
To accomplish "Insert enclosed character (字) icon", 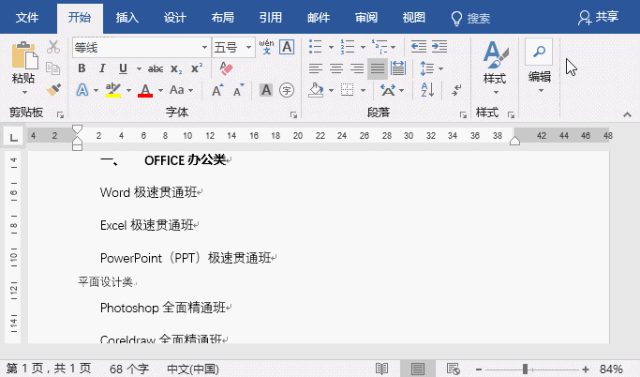I will tap(287, 90).
